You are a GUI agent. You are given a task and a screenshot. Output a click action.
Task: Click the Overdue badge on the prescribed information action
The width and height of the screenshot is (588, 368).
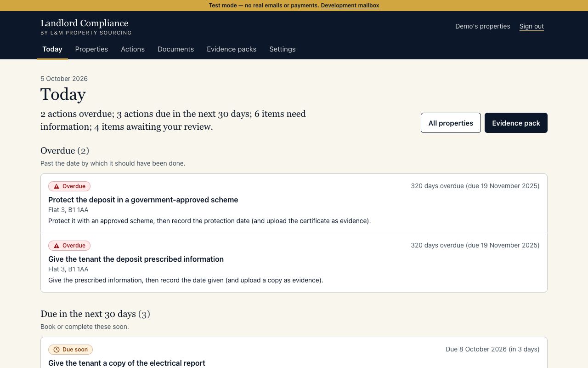[69, 246]
